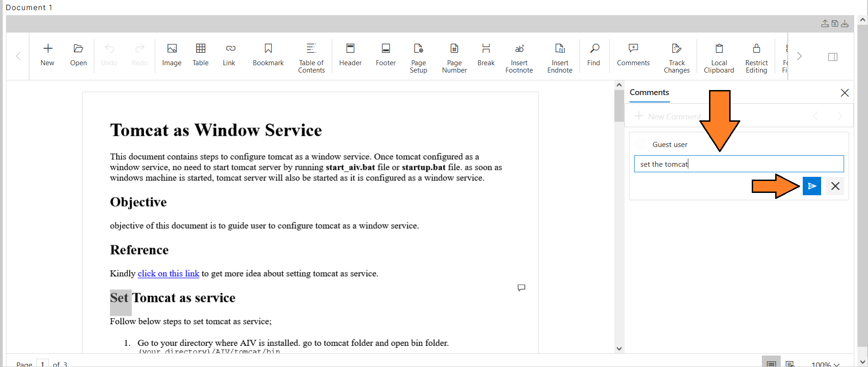
Task: Go to previous comment arrow
Action: (816, 116)
